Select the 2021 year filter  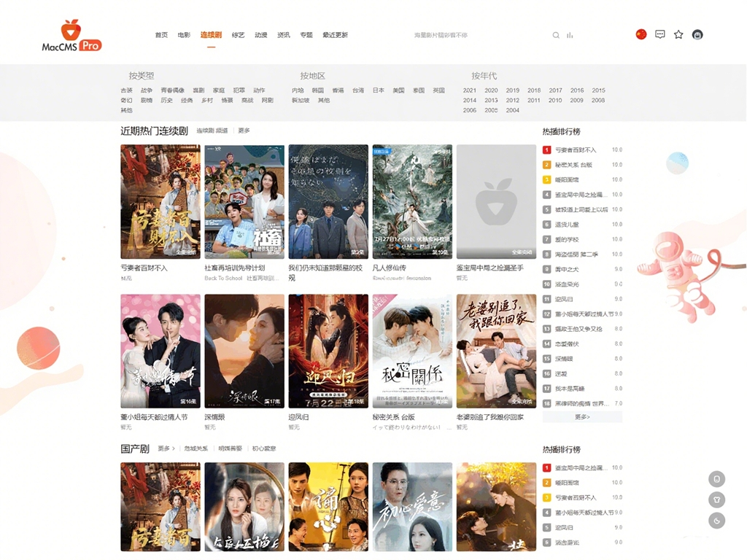[469, 90]
